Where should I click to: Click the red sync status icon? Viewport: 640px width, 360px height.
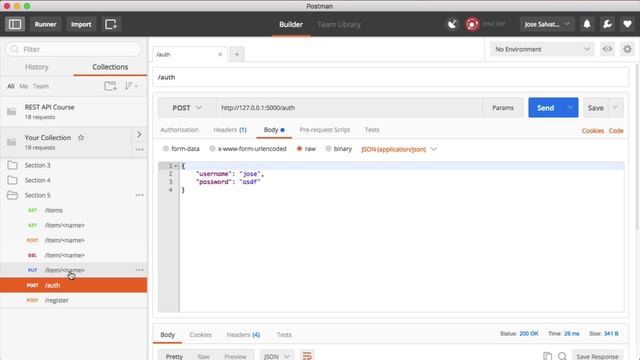click(x=472, y=24)
